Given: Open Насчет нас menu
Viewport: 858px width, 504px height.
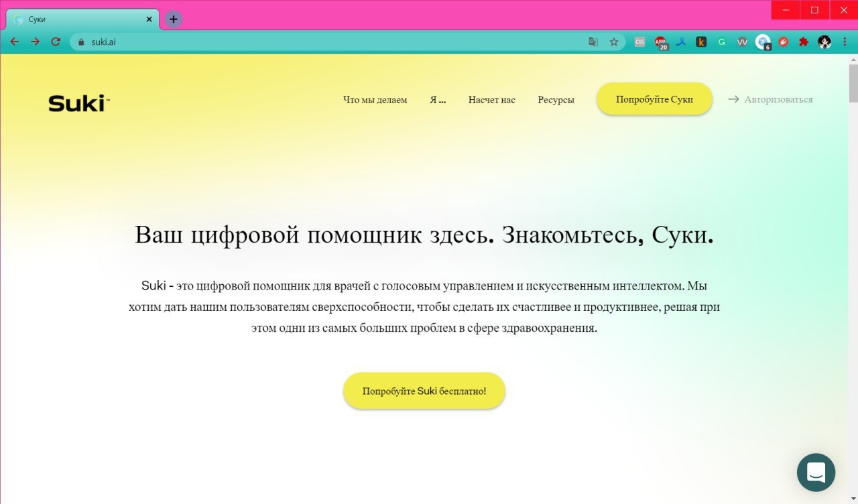Looking at the screenshot, I should pyautogui.click(x=492, y=100).
